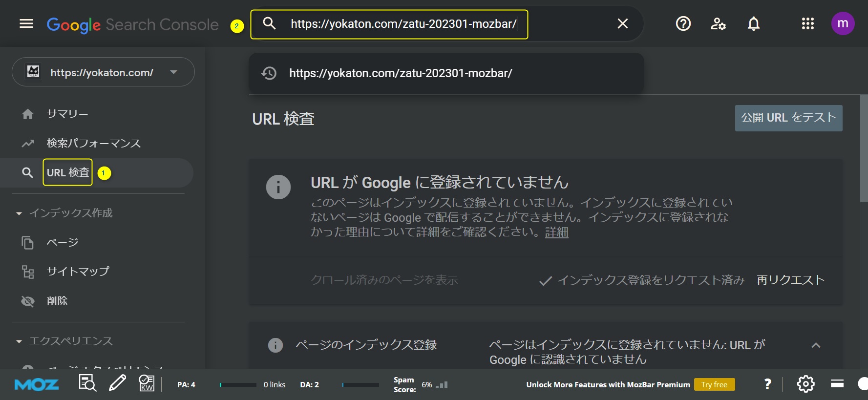Click the 0 links text in MozBar

pos(275,385)
